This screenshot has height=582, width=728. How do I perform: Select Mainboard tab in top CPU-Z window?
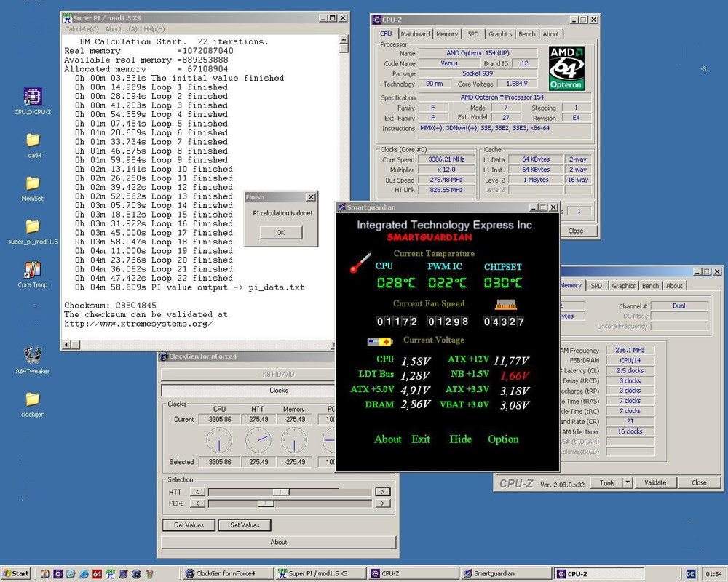coord(415,34)
